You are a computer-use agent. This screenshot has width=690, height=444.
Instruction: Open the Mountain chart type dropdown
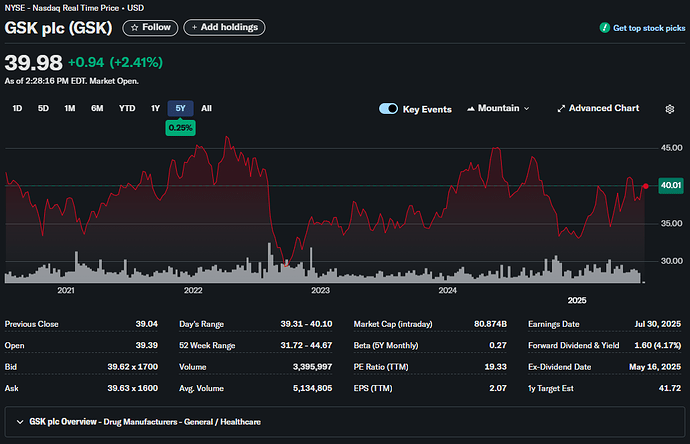(x=498, y=108)
